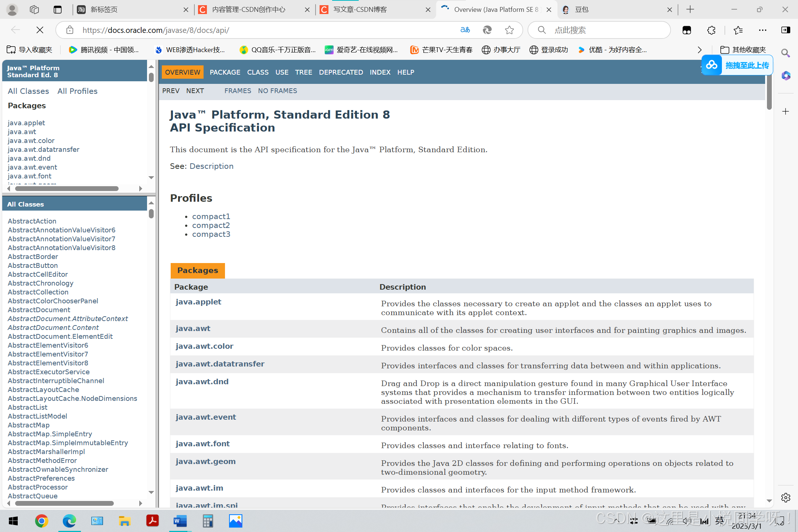Open the Edge settings ellipsis menu

pos(763,30)
